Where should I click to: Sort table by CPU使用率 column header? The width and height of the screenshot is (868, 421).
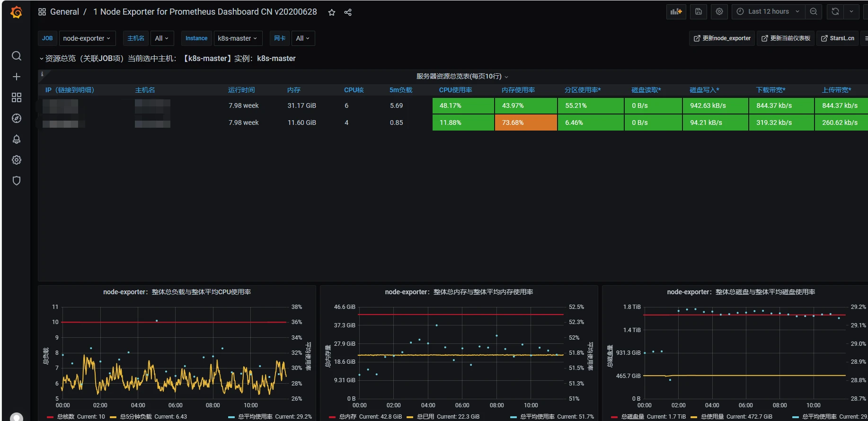(455, 90)
